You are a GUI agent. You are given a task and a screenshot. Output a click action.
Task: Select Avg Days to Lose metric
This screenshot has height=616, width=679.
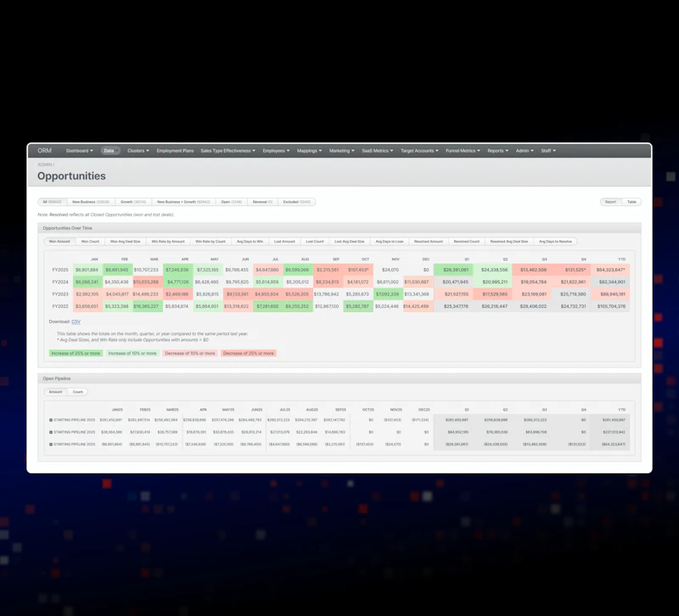[x=390, y=242]
